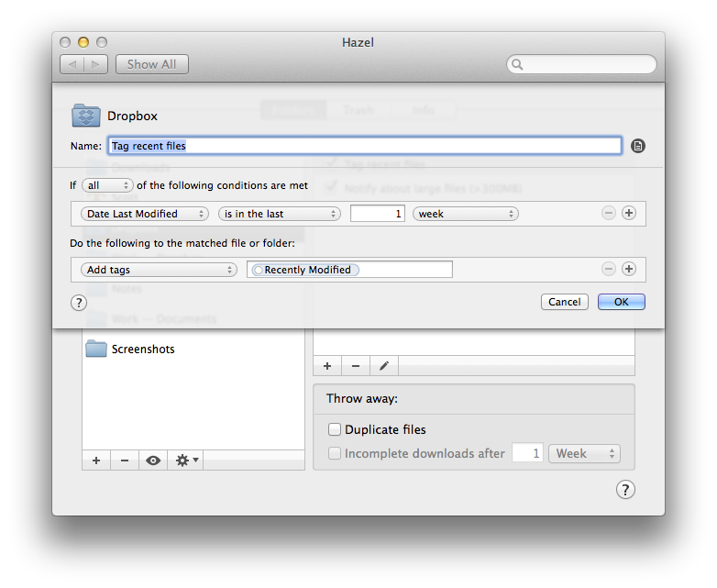Open the gear action menu for folders
717x588 pixels.
pyautogui.click(x=186, y=460)
